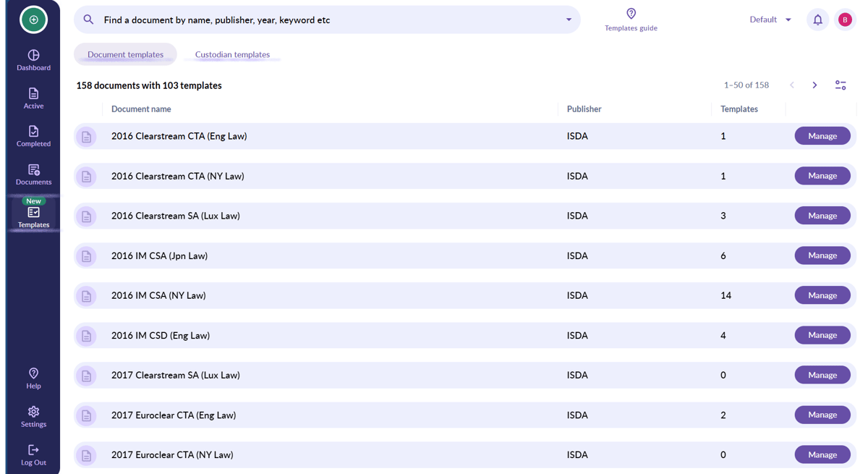Open Help from the sidebar
The image size is (868, 474).
(33, 378)
